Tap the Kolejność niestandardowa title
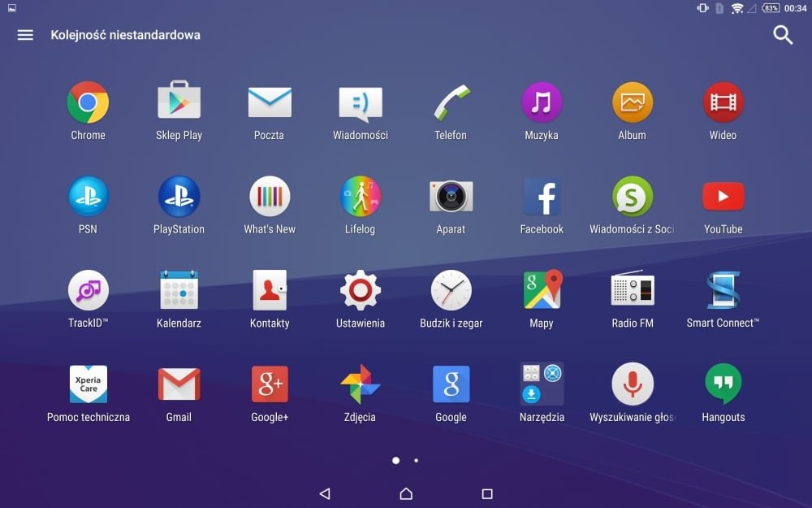Viewport: 812px width, 508px height. 125,35
